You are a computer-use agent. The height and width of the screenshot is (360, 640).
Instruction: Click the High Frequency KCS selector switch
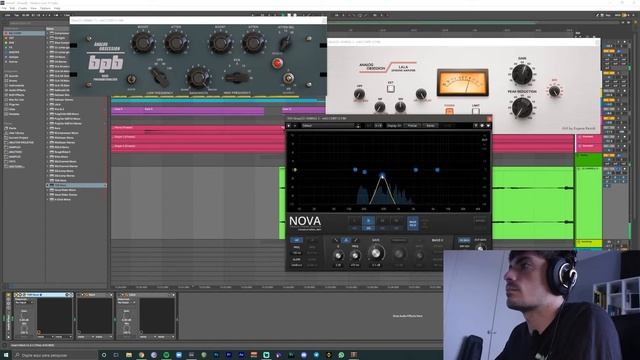click(237, 77)
